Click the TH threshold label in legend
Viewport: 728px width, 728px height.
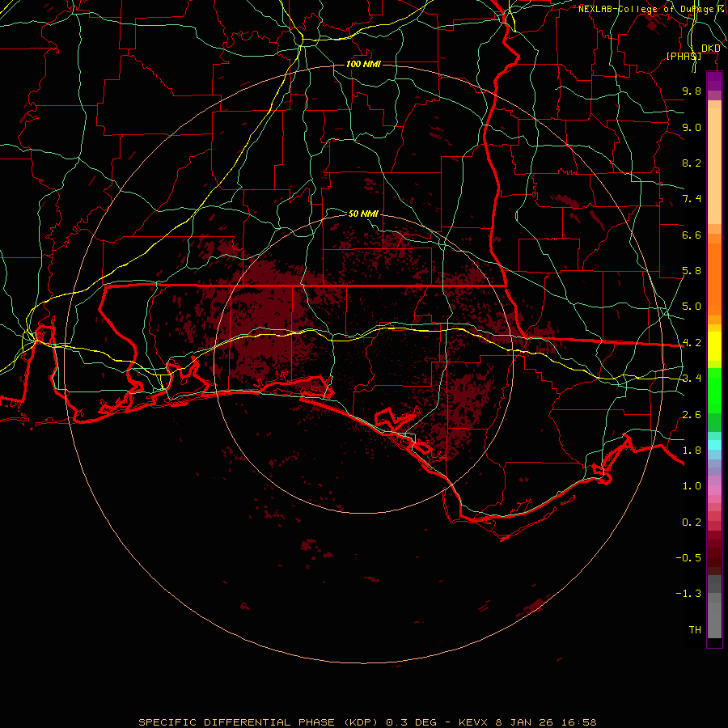(x=695, y=630)
